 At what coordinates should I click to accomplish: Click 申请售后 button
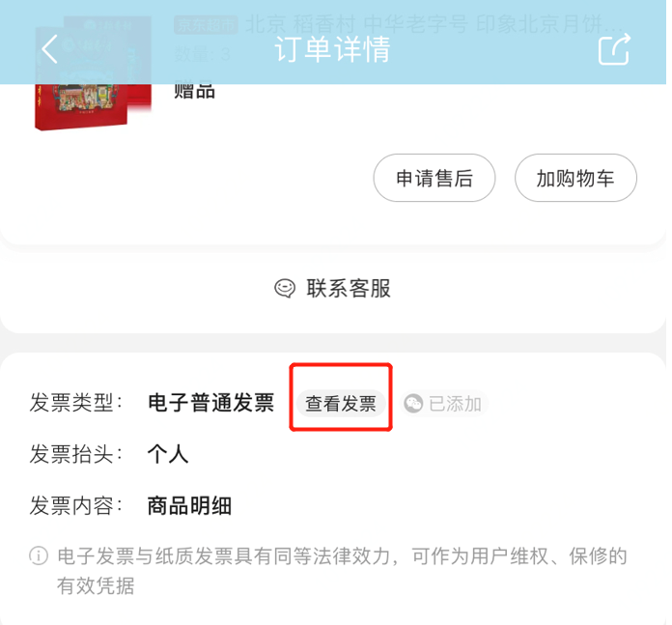point(434,178)
